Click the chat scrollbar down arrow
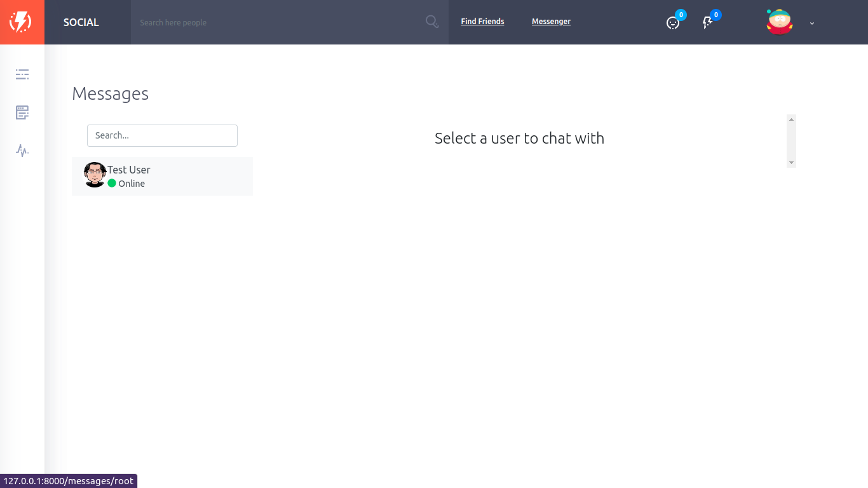Viewport: 868px width, 488px height. pos(791,163)
